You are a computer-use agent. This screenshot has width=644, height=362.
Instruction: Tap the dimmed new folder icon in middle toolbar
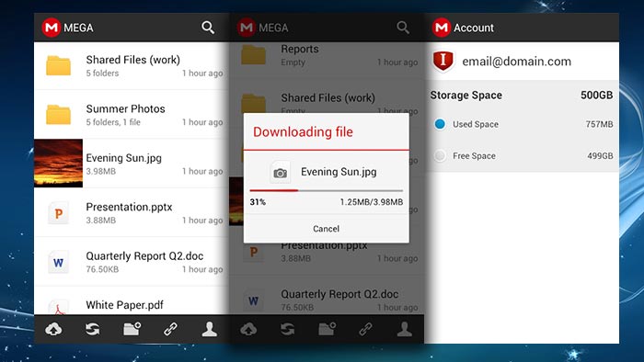coord(327,329)
